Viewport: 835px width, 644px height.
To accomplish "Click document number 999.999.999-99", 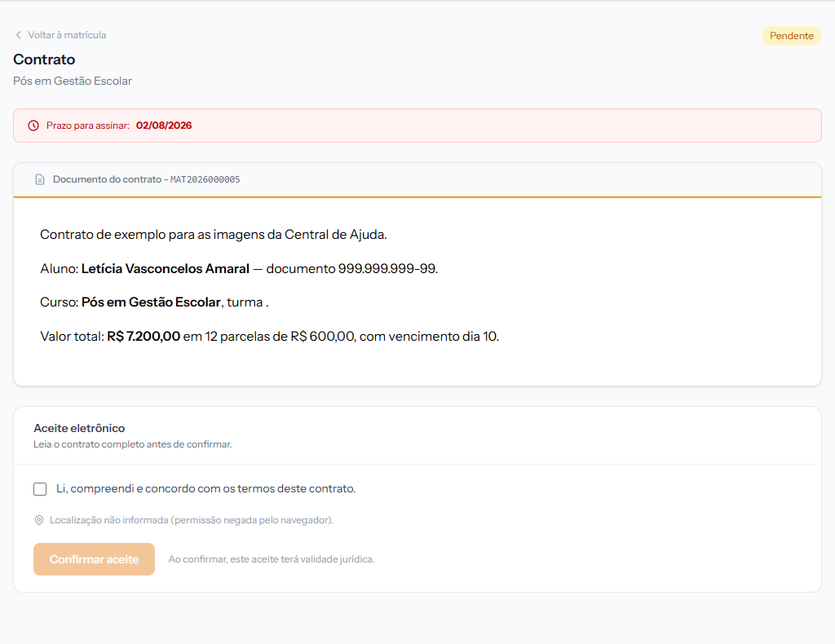I will coord(387,269).
